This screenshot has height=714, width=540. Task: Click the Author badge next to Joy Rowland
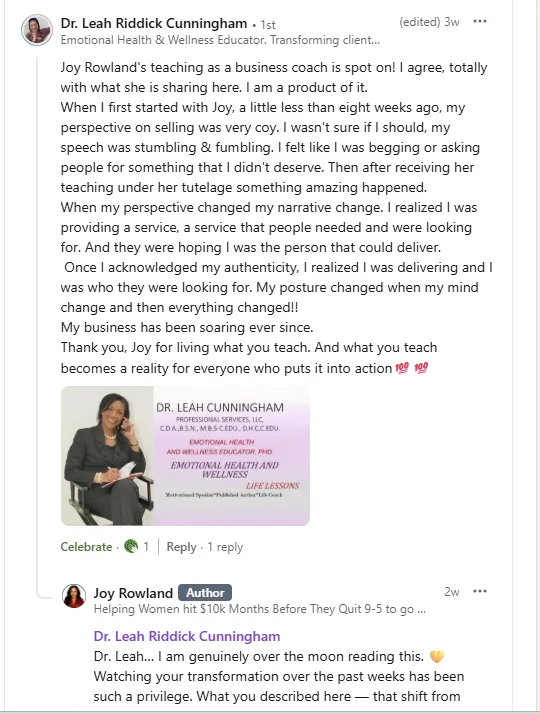pyautogui.click(x=205, y=592)
